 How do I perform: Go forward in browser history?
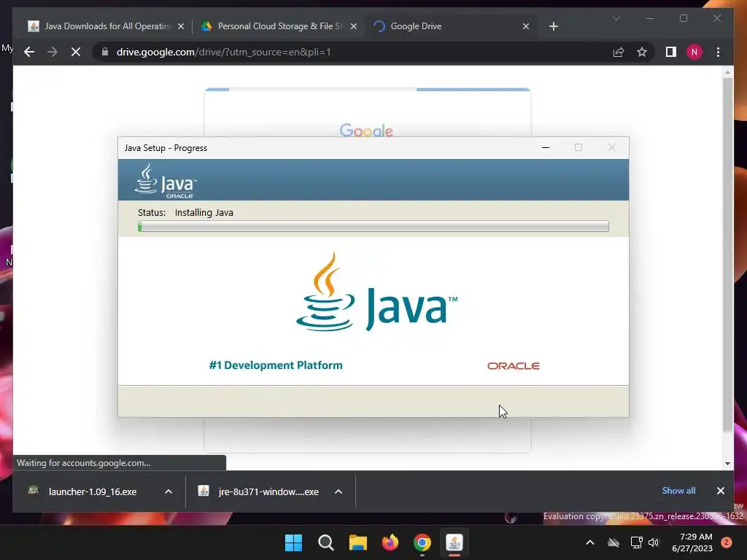tap(53, 52)
